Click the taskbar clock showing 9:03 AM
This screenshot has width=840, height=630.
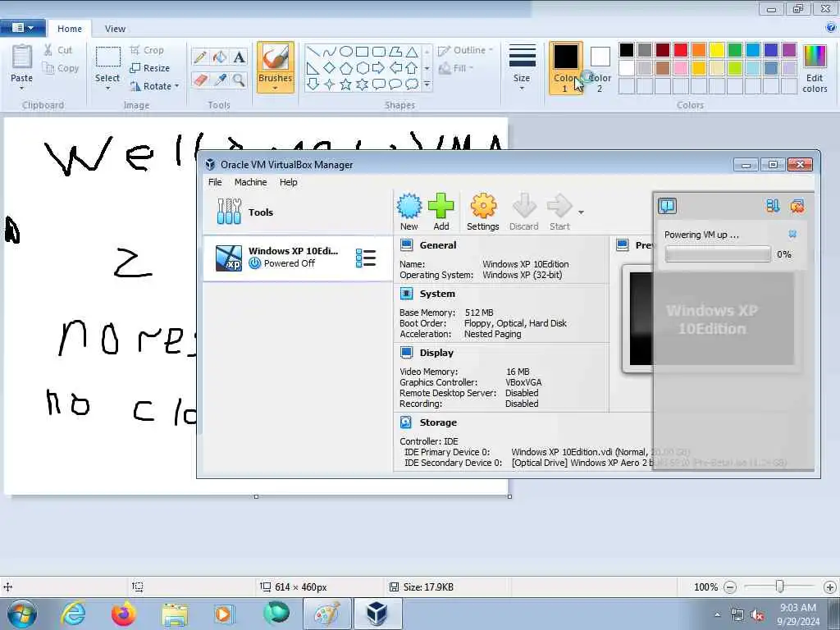tap(798, 614)
